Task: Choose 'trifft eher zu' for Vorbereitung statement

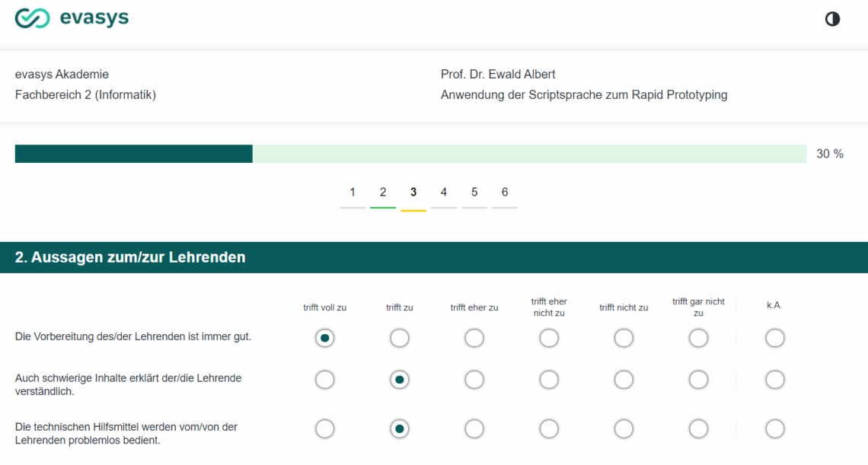Action: click(474, 338)
